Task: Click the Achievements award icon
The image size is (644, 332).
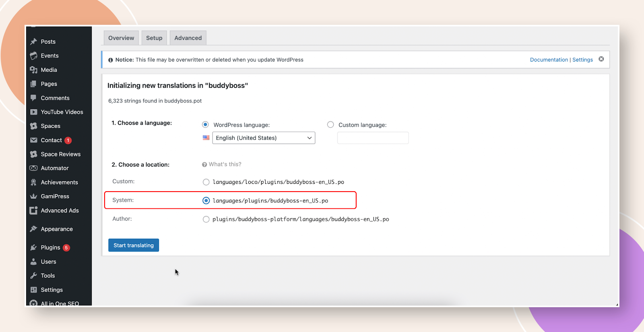Action: (34, 182)
